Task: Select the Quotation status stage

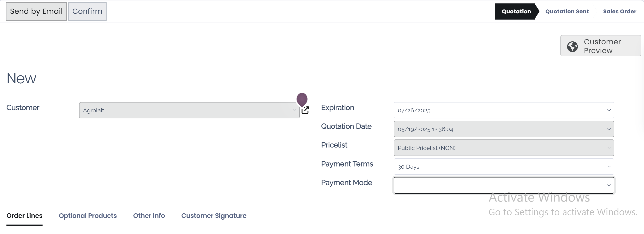Action: click(516, 12)
